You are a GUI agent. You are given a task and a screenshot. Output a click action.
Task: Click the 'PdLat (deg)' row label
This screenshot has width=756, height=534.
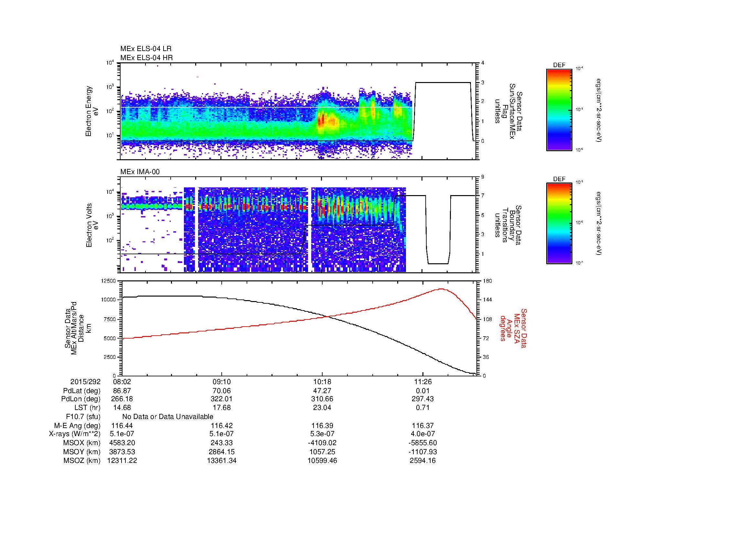[x=82, y=391]
